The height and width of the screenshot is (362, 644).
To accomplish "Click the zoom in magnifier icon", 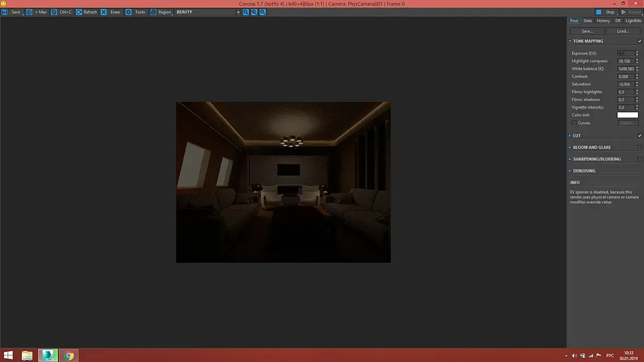I will coord(246,12).
